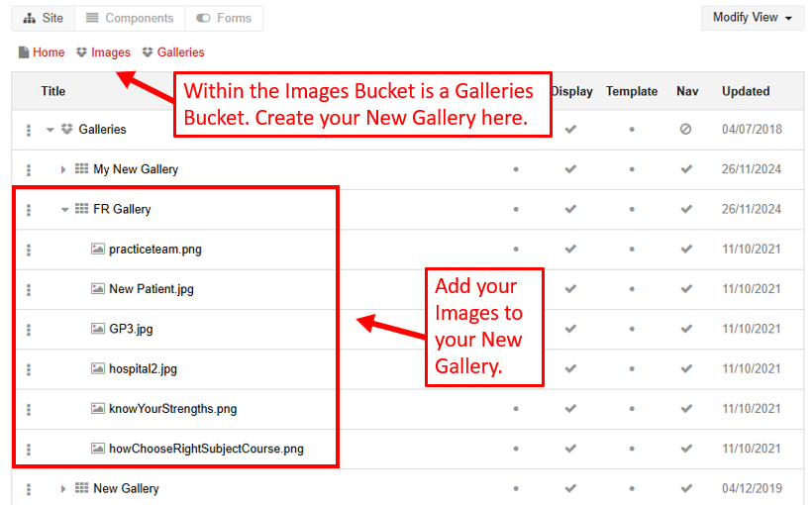Open row menu dots for Galleries
Screen dimensions: 812x505
tap(29, 130)
